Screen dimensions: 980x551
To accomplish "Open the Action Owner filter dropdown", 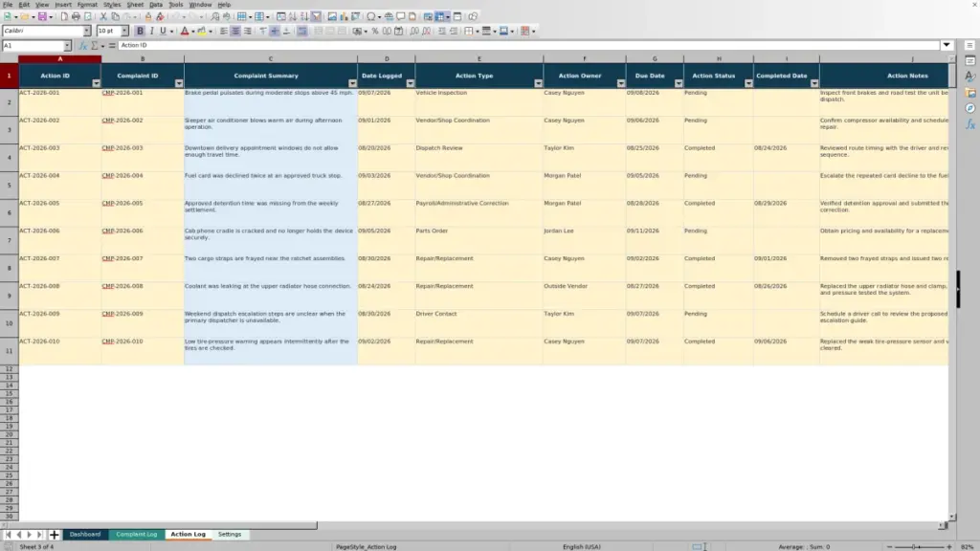I will point(620,83).
